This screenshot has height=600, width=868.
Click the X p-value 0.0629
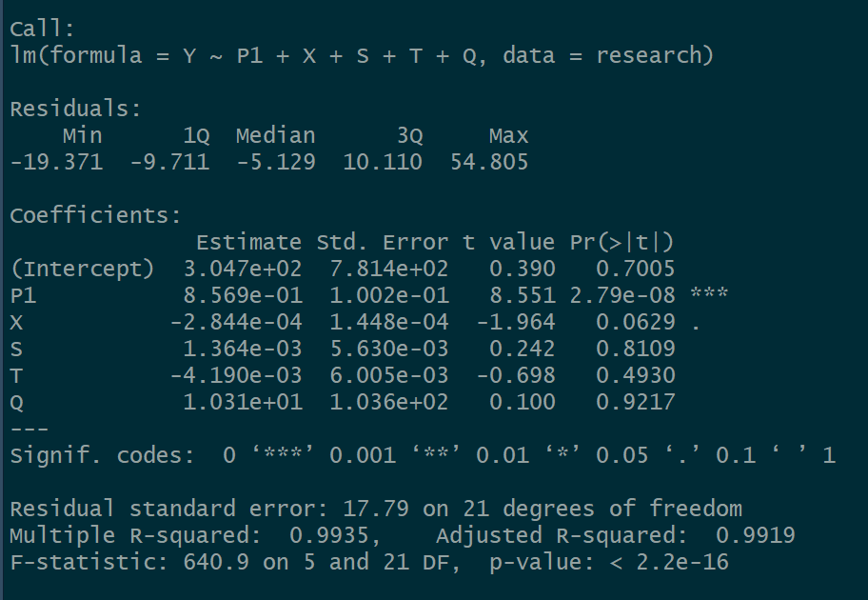tap(636, 323)
